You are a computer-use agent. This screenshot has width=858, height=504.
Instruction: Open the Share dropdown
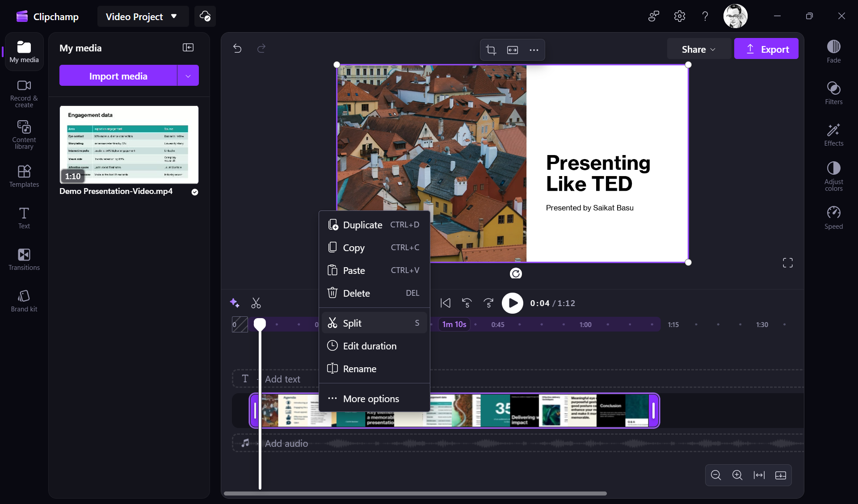point(698,49)
